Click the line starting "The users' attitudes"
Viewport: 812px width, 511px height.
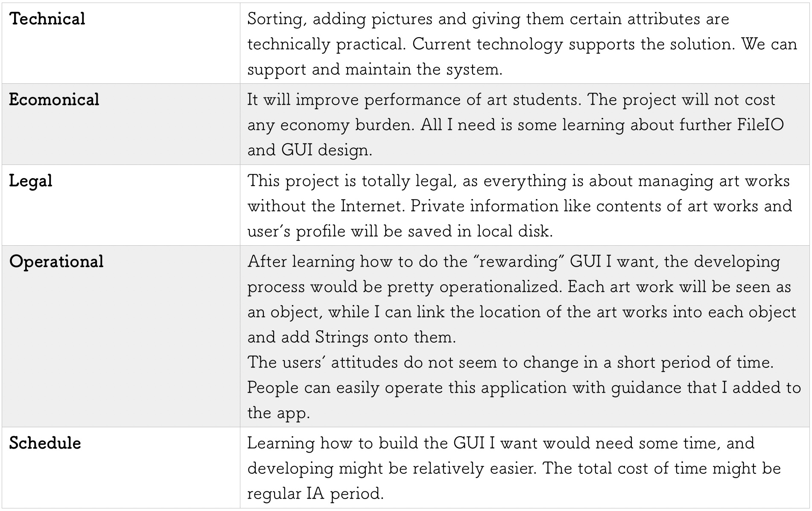(510, 362)
